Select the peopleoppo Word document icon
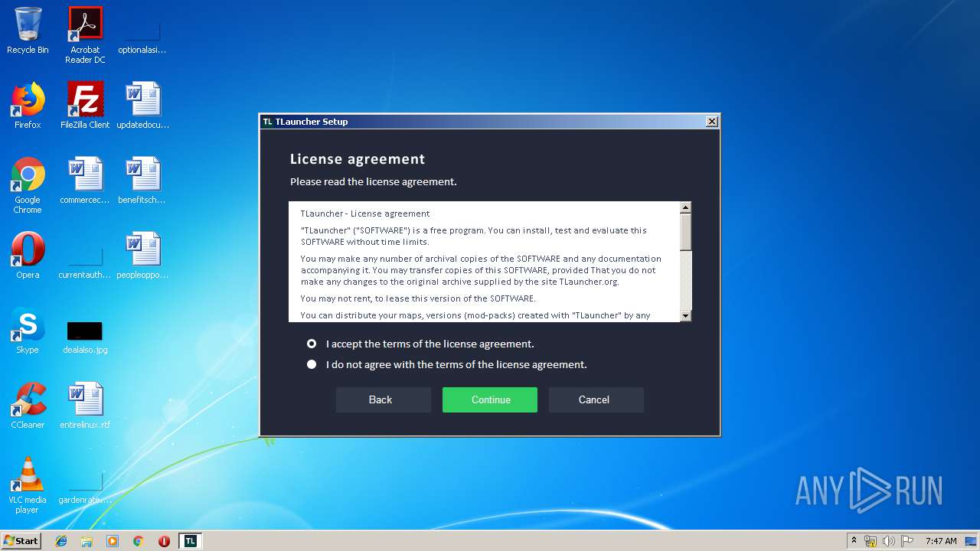This screenshot has width=980, height=551. click(142, 256)
